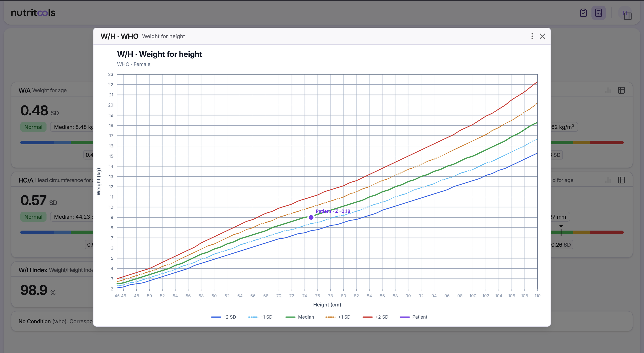Click the 'W/A Weight for age' card title

[x=42, y=90]
